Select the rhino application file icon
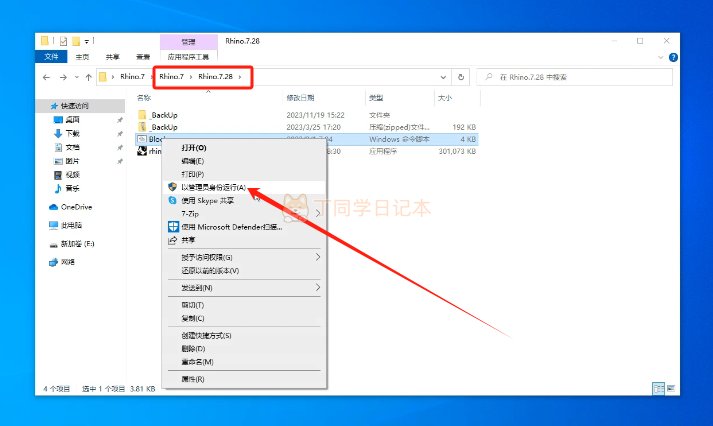713x426 pixels. pyautogui.click(x=142, y=151)
